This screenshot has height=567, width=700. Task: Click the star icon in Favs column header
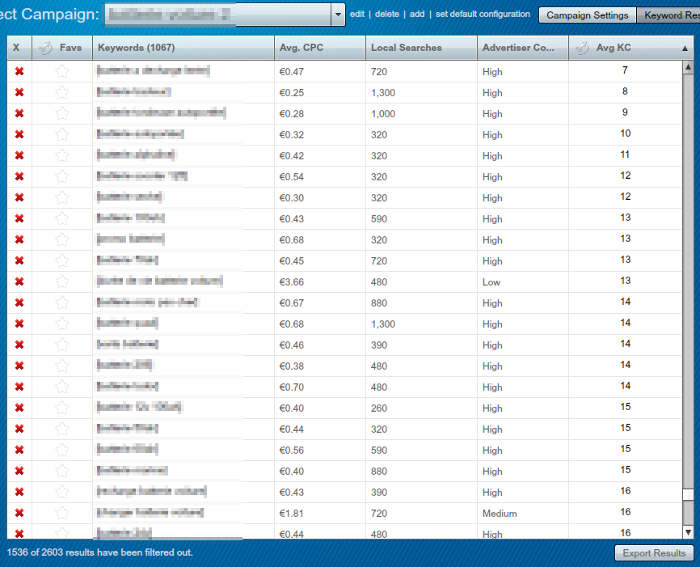pos(45,48)
